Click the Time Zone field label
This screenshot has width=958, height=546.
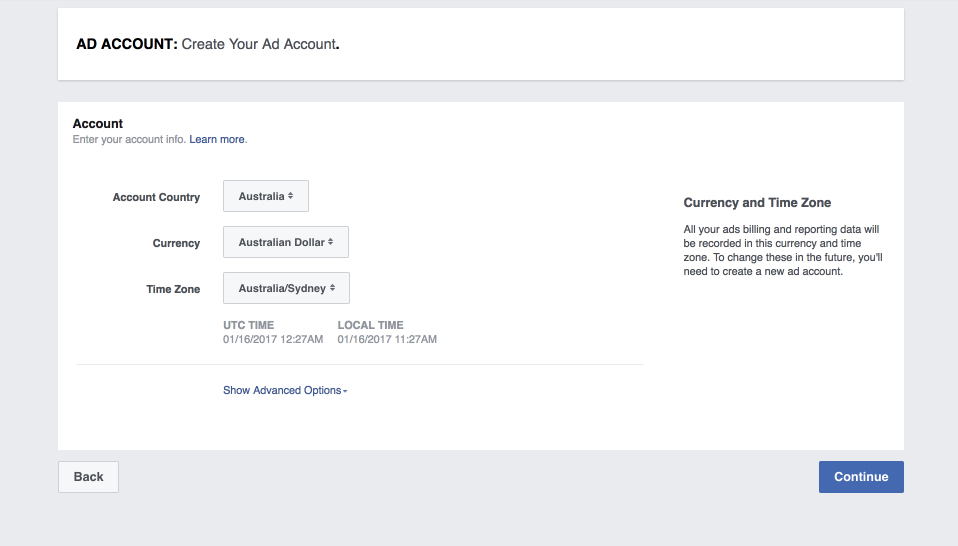coord(173,289)
